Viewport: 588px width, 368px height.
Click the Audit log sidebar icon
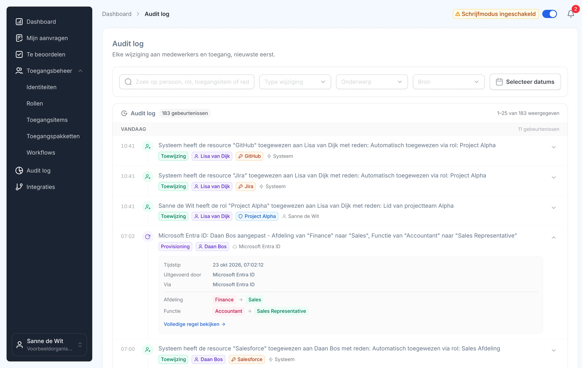pyautogui.click(x=19, y=170)
